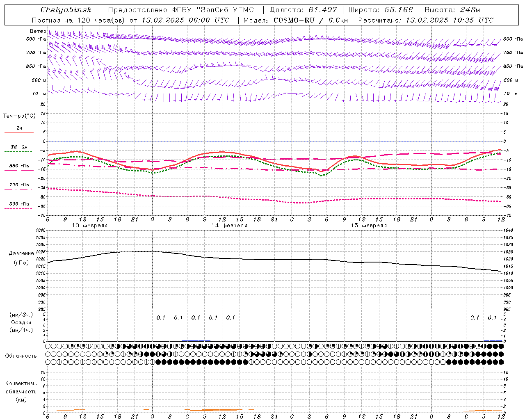This screenshot has height=420, width=525.
Task: Click the right temperature axis value '15'
Action: (506, 114)
